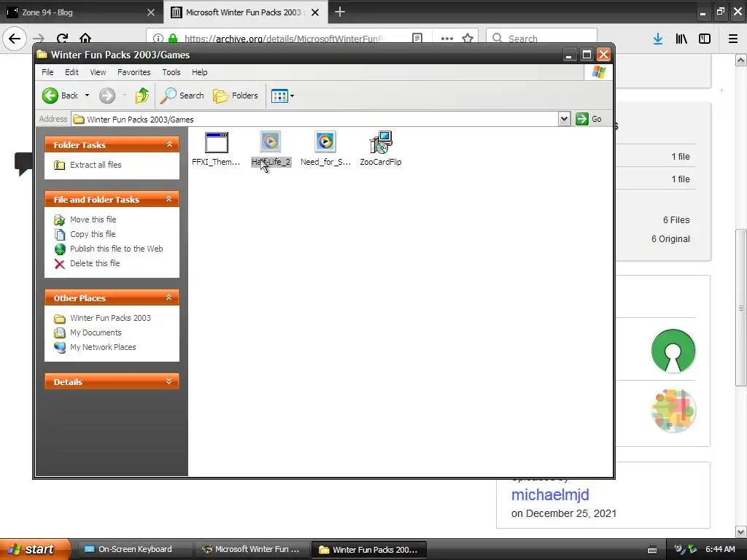
Task: Open Search in Explorer toolbar
Action: click(182, 96)
